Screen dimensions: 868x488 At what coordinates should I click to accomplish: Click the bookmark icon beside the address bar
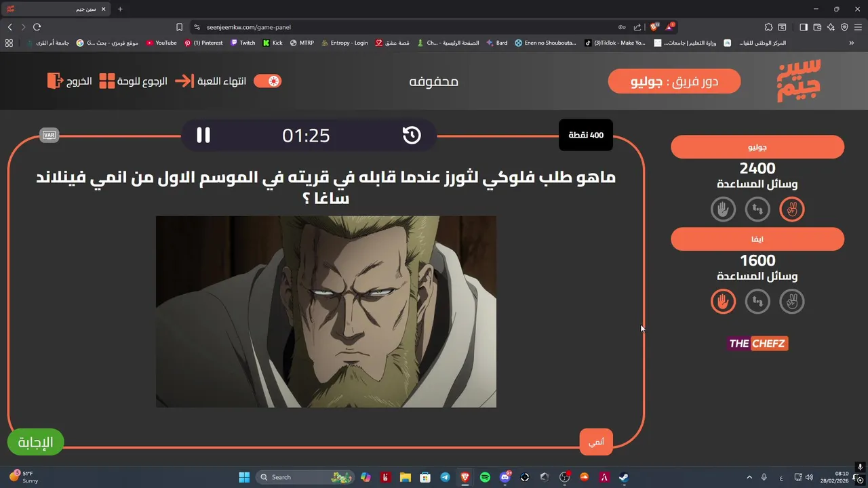pyautogui.click(x=179, y=27)
